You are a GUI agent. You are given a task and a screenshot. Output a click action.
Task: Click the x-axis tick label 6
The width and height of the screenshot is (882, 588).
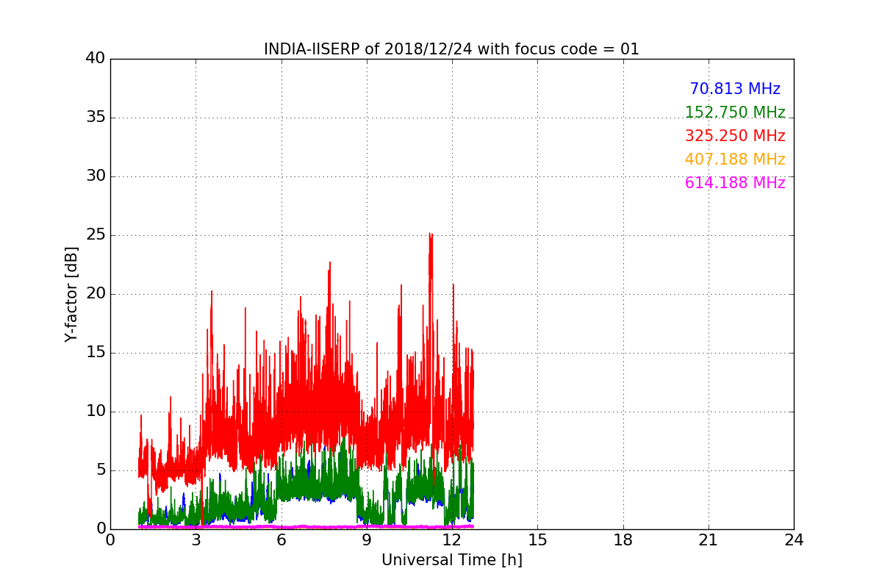click(281, 540)
